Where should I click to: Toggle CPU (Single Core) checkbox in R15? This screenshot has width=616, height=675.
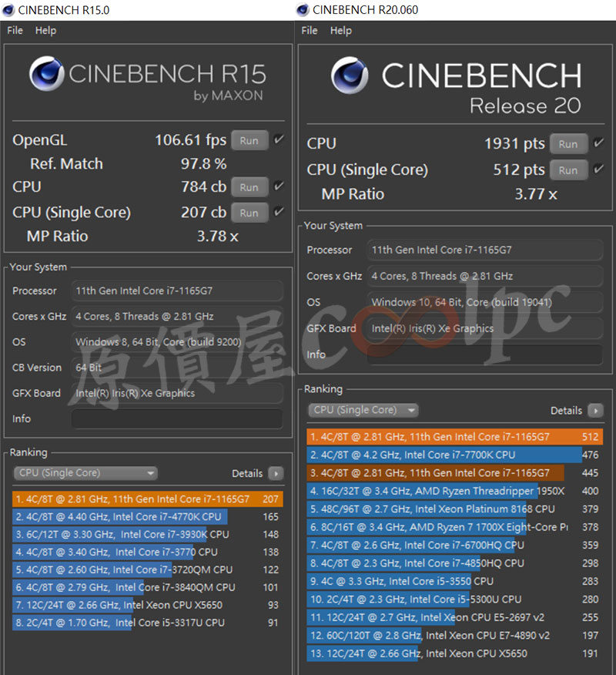click(x=279, y=212)
